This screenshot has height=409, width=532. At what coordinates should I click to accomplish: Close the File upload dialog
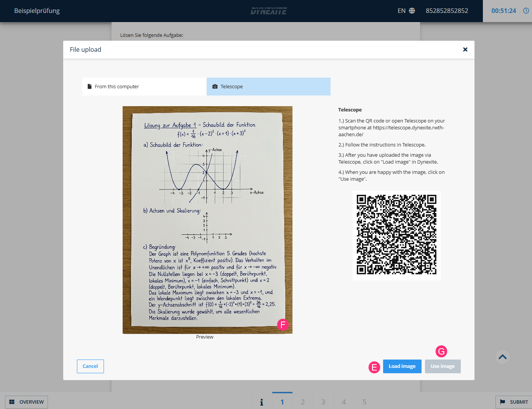click(x=465, y=49)
